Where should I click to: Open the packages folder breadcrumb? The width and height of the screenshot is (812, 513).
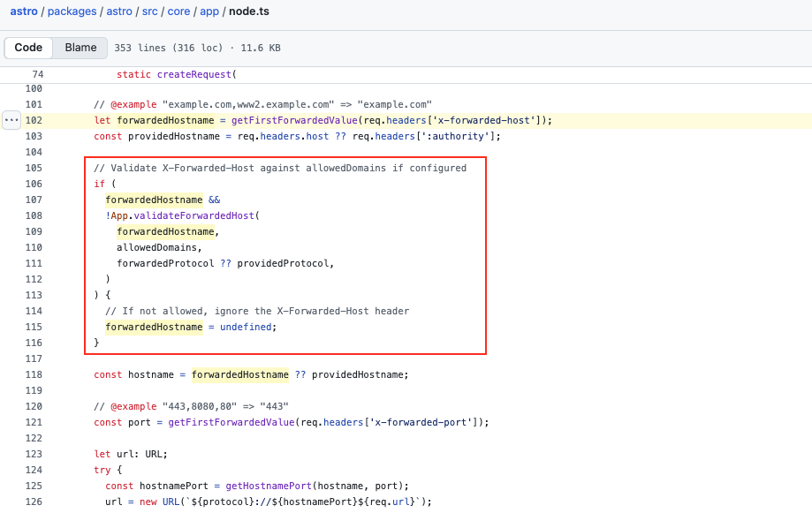pyautogui.click(x=71, y=11)
